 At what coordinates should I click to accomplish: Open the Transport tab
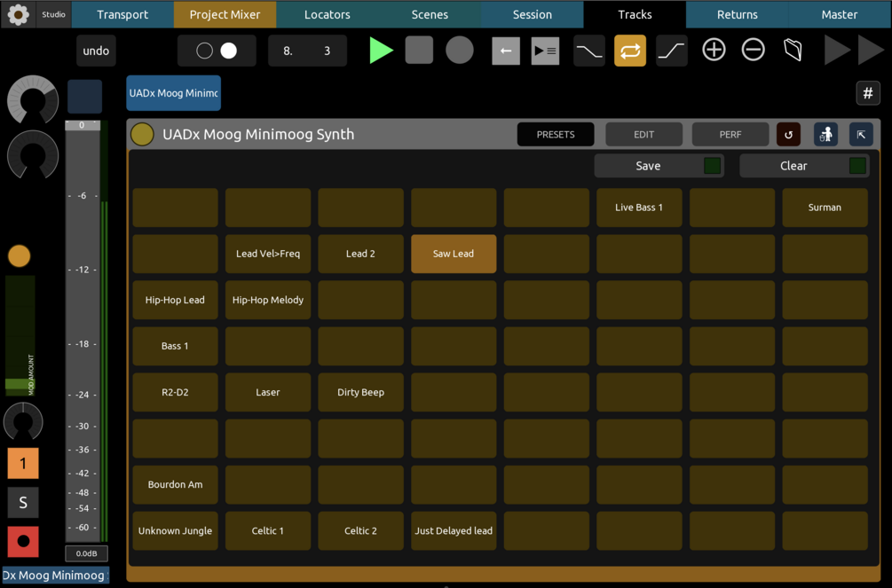[x=122, y=14]
